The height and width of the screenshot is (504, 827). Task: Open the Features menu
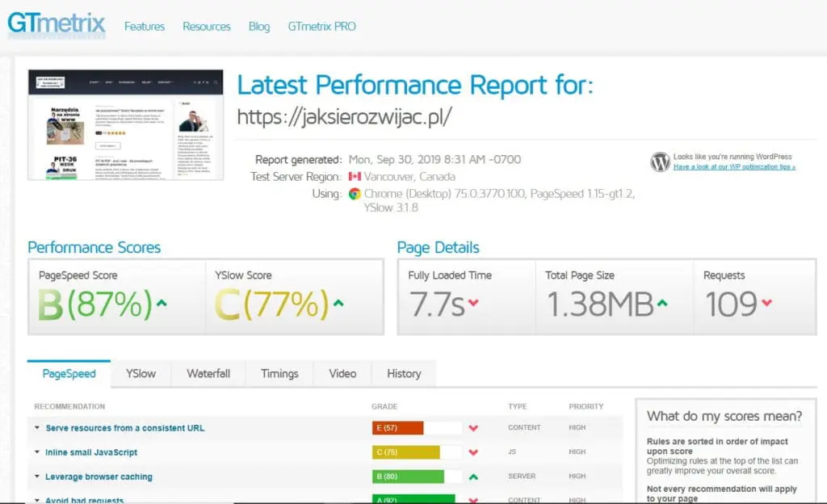[145, 27]
